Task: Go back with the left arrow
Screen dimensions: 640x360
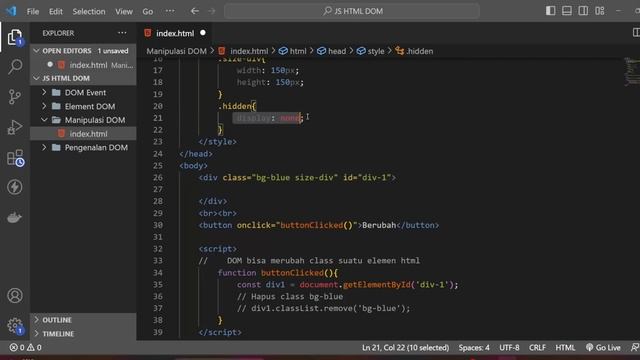Action: (x=195, y=11)
